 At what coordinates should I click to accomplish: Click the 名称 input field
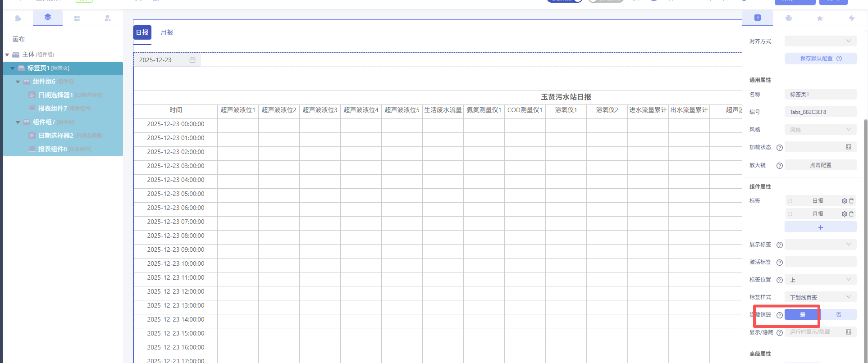(820, 94)
